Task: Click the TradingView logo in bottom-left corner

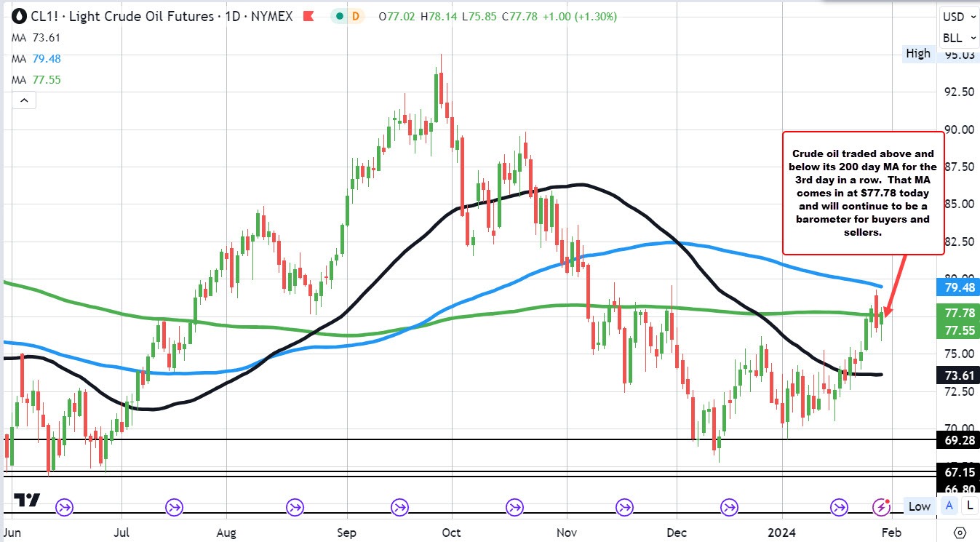Action: [28, 501]
